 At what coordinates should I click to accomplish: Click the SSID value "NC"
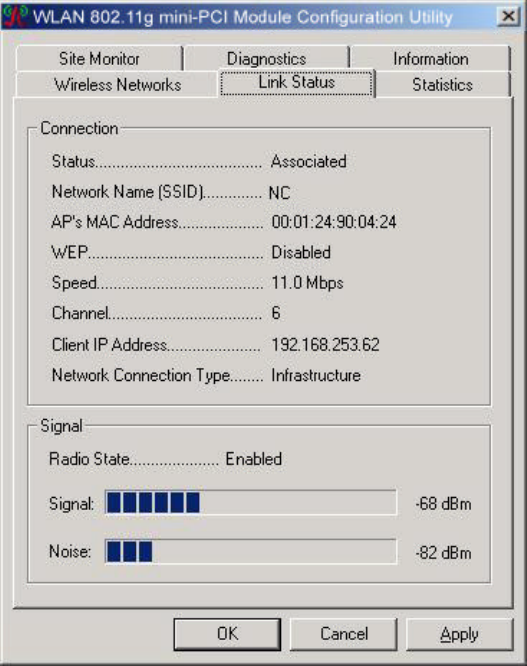click(279, 193)
